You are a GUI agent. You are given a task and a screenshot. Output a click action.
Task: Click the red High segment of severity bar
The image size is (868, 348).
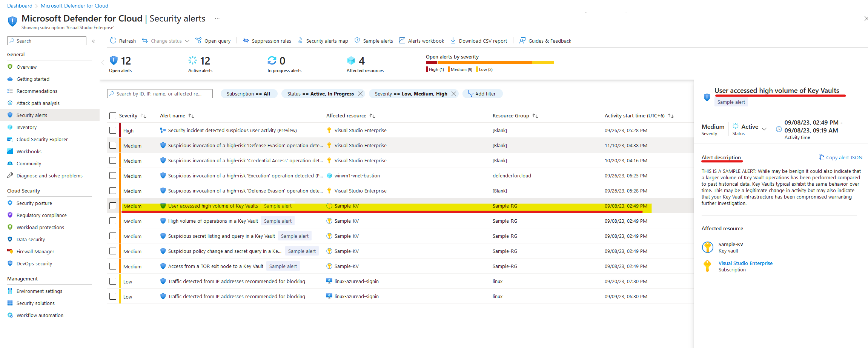click(x=431, y=63)
